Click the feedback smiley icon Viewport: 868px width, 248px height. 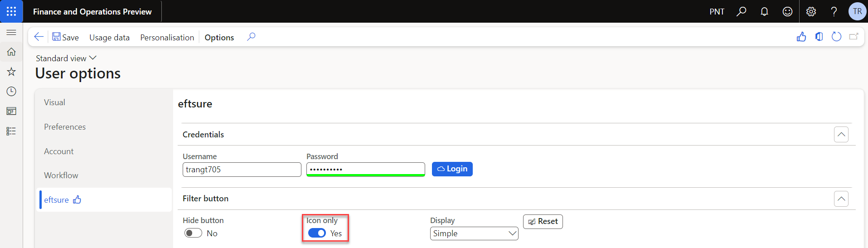point(788,11)
